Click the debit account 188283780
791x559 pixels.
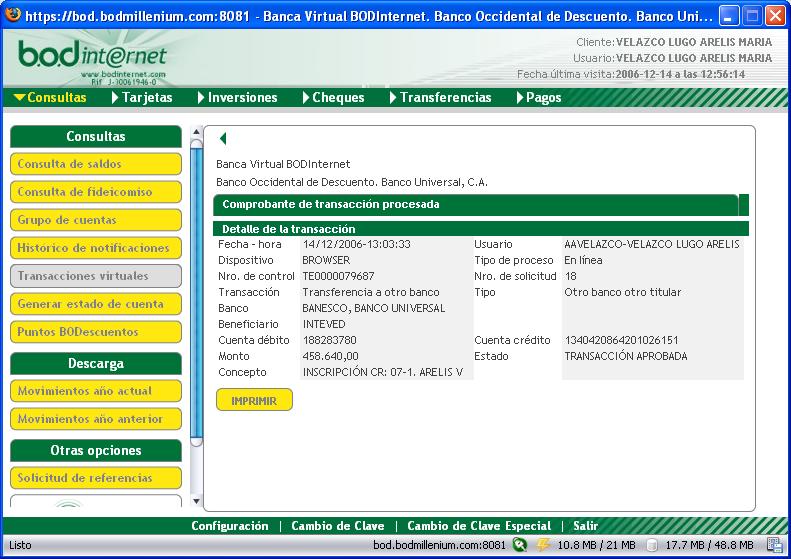(x=329, y=340)
